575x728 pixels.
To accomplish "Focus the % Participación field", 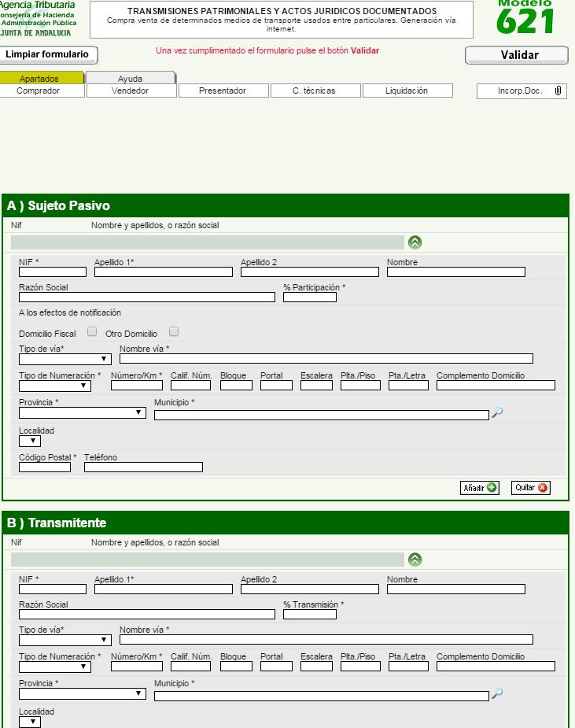I will pyautogui.click(x=310, y=297).
